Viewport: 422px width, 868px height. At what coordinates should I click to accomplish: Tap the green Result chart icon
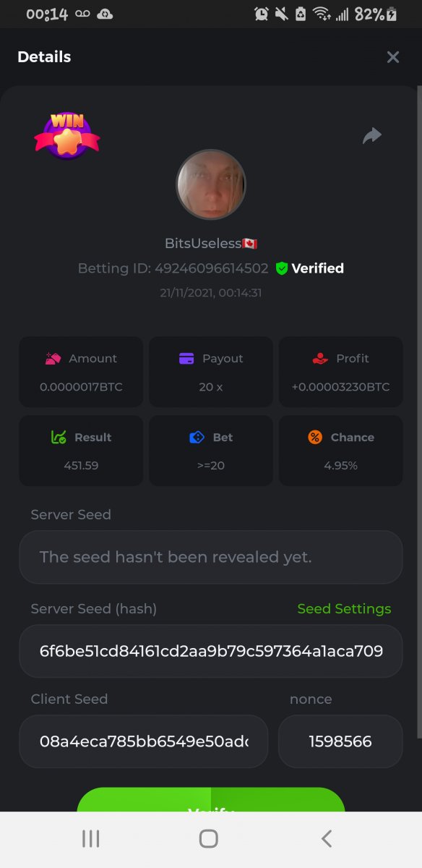pos(59,437)
